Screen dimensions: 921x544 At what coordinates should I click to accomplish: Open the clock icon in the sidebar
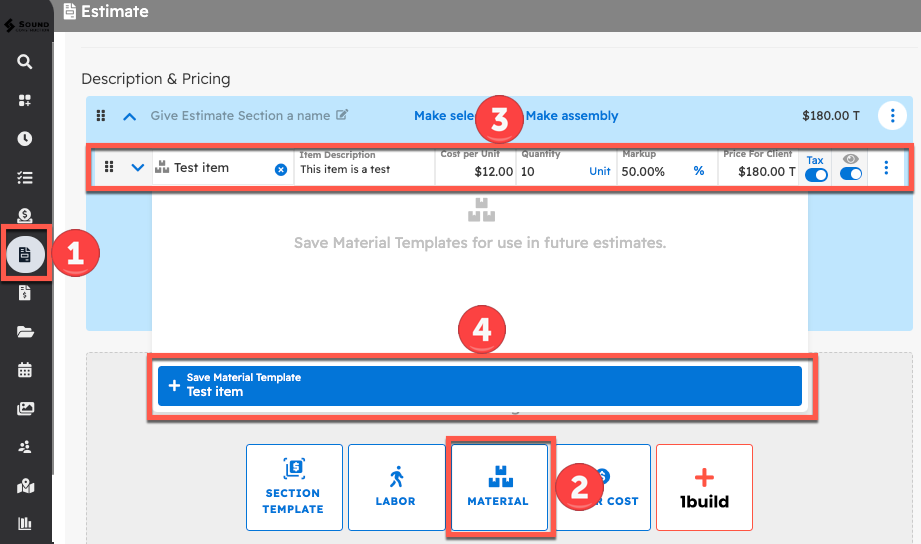click(x=25, y=139)
